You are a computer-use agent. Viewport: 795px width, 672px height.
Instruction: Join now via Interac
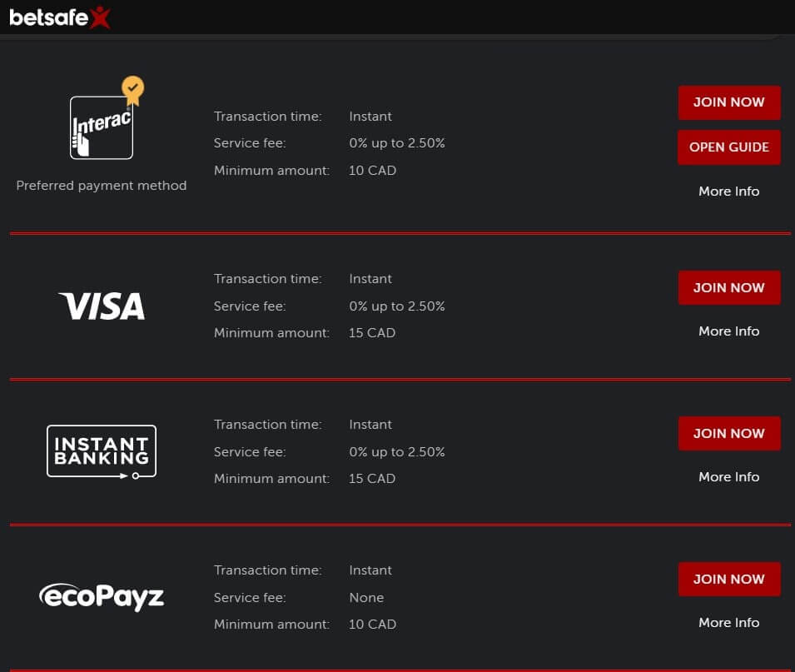(x=729, y=102)
